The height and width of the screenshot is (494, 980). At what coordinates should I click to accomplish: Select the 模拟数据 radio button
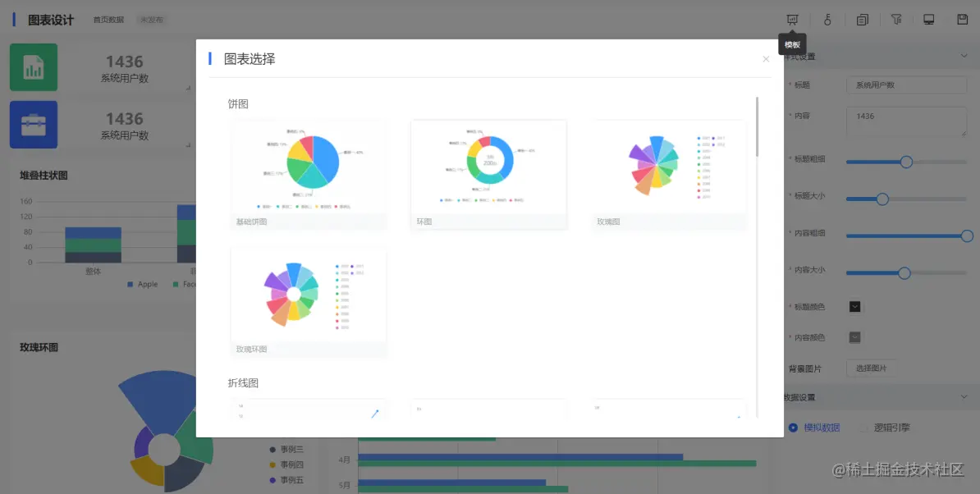point(793,428)
